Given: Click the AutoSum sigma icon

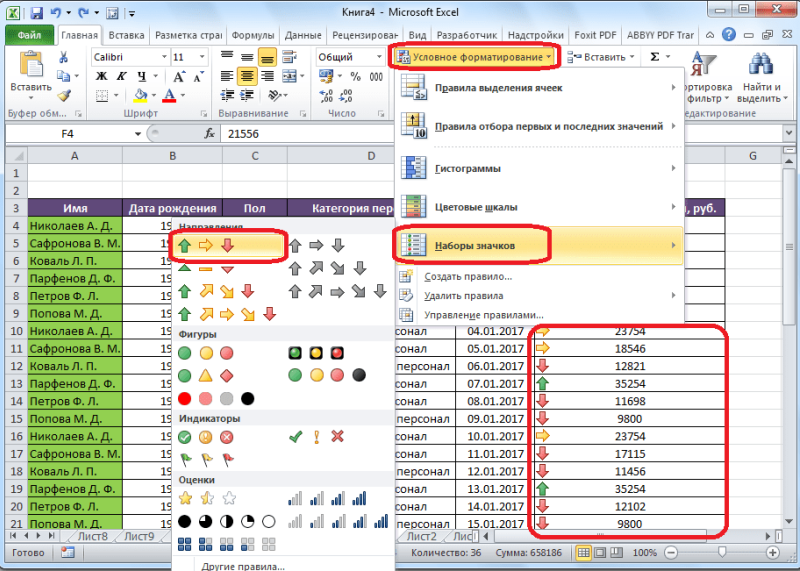Looking at the screenshot, I should click(x=655, y=57).
